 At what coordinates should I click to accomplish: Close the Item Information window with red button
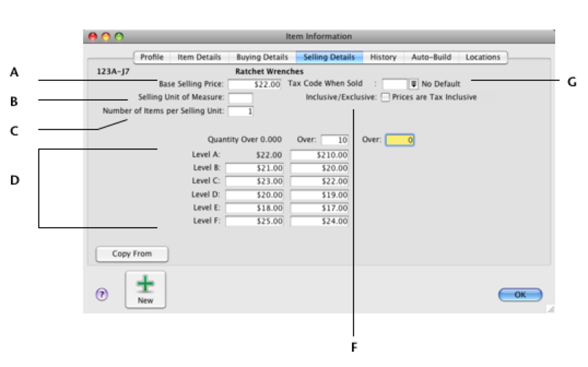pyautogui.click(x=93, y=36)
